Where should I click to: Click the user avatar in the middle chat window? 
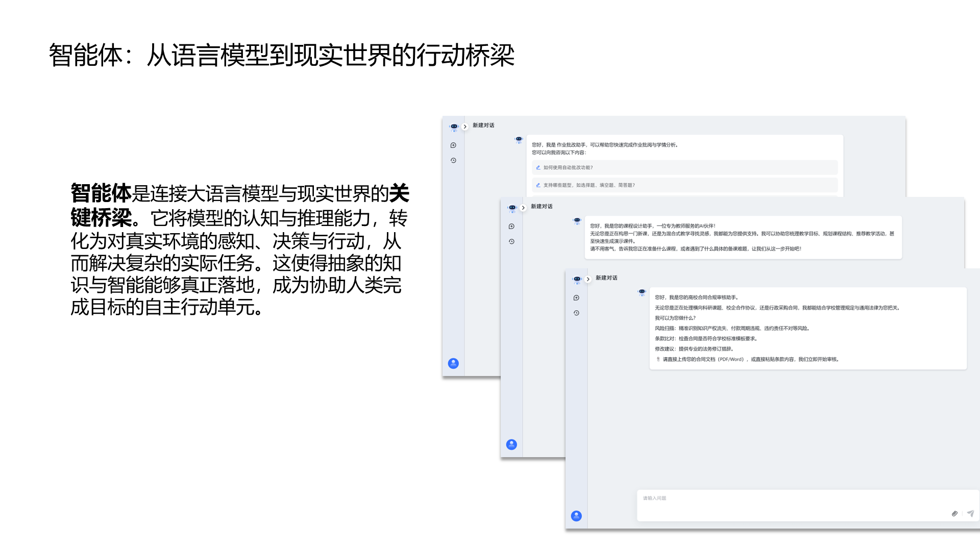511,444
